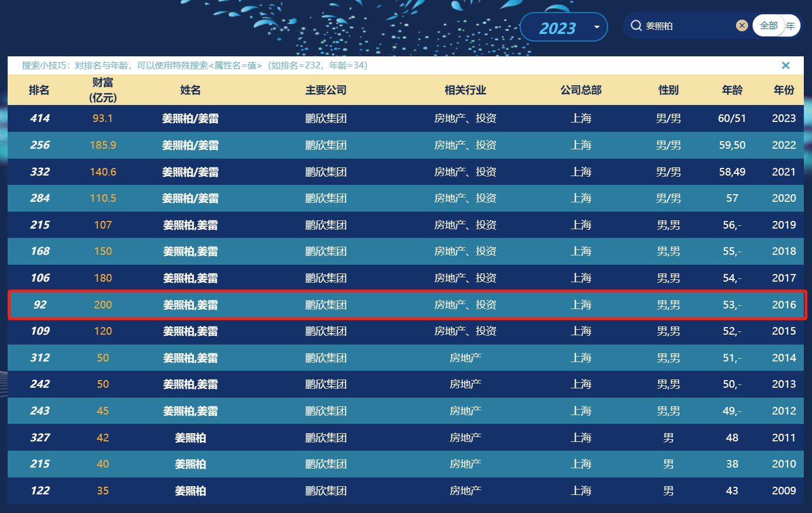Viewport: 812px width, 513px height.
Task: Select rank 256 in the 2022 row
Action: (40, 145)
